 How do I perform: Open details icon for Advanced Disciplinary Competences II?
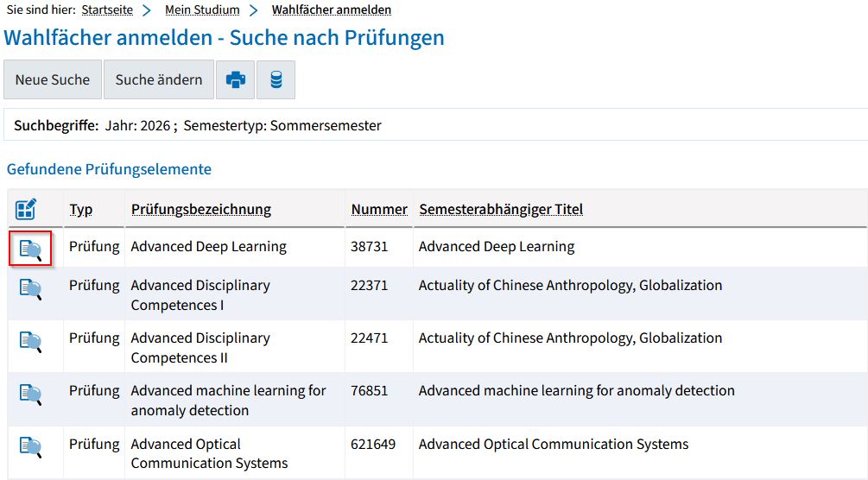click(30, 342)
